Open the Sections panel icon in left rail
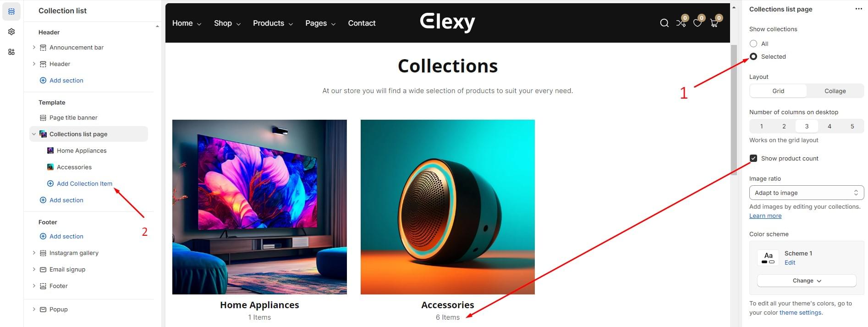This screenshot has height=327, width=868. click(11, 11)
